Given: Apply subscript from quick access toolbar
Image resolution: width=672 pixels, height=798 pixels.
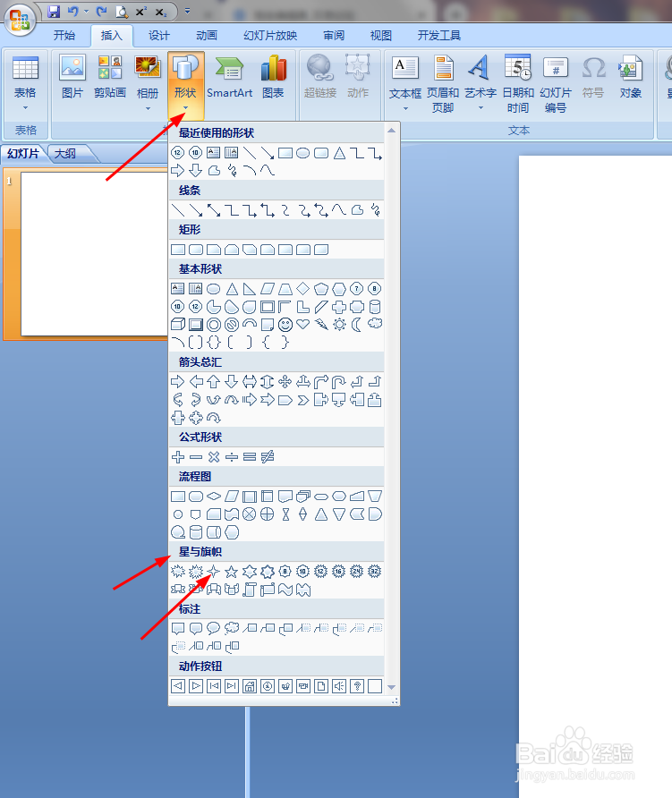Looking at the screenshot, I should pos(160,12).
